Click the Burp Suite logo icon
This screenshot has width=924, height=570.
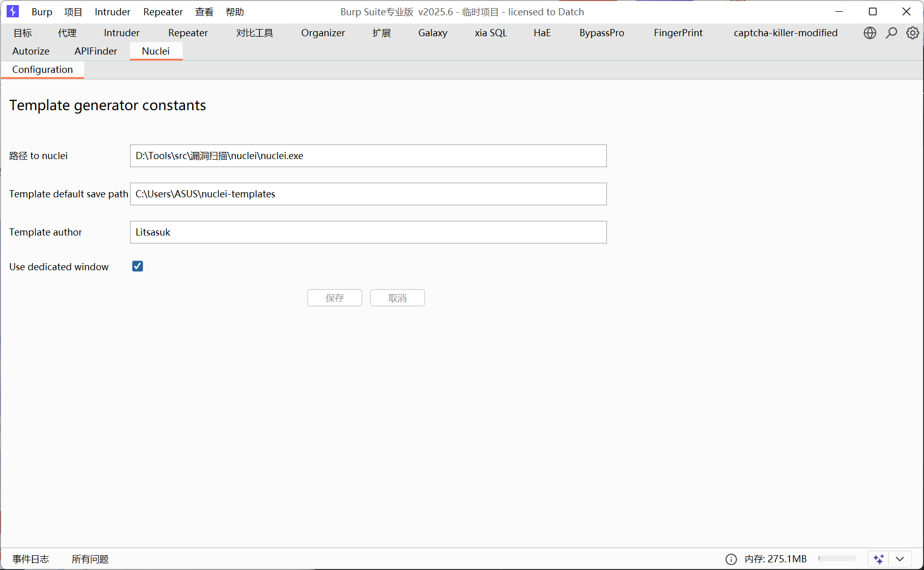pos(13,11)
